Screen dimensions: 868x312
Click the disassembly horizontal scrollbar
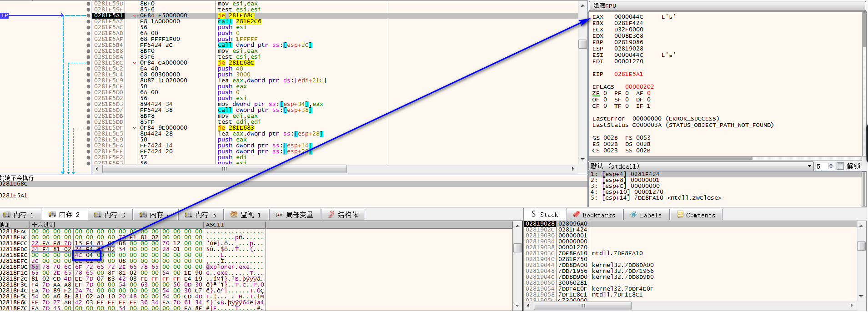coord(225,169)
